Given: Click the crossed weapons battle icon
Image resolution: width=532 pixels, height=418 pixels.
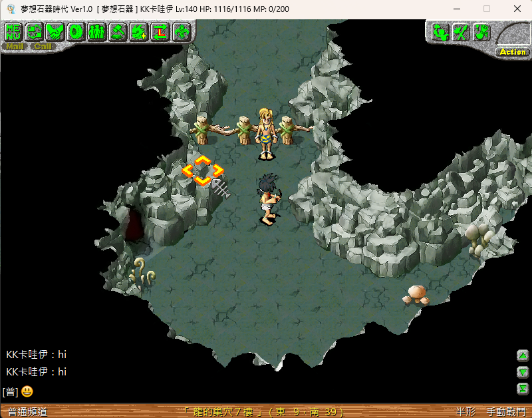Looking at the screenshot, I should [462, 31].
